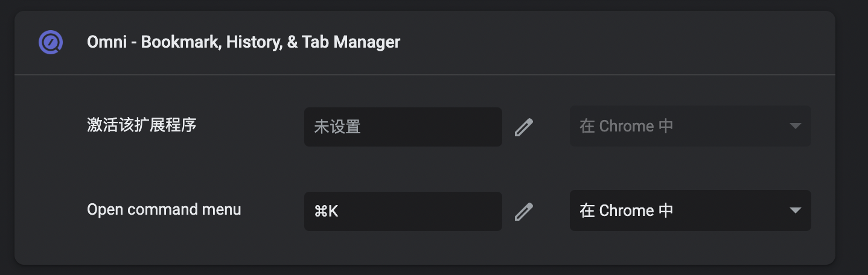Click the Open command menu label

point(164,209)
